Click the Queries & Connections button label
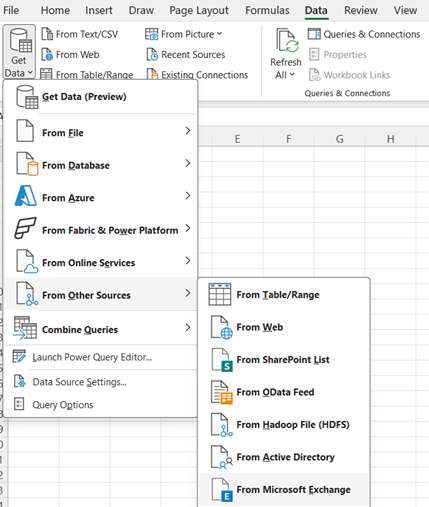Screen dimensions: 429x507 (372, 34)
